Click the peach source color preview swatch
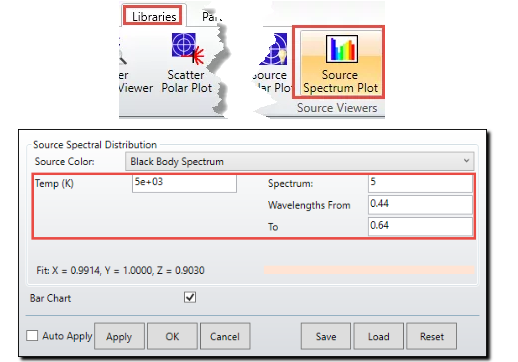Image resolution: width=518 pixels, height=362 pixels. pos(369,270)
